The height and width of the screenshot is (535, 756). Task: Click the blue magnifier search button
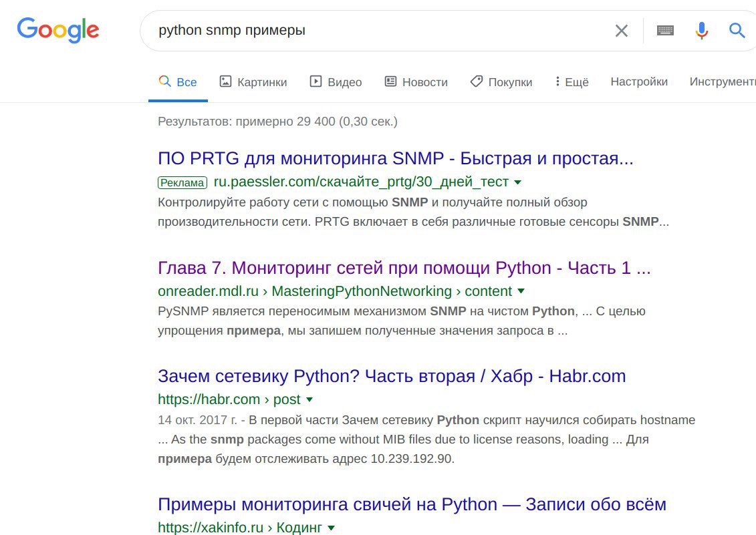pyautogui.click(x=737, y=31)
